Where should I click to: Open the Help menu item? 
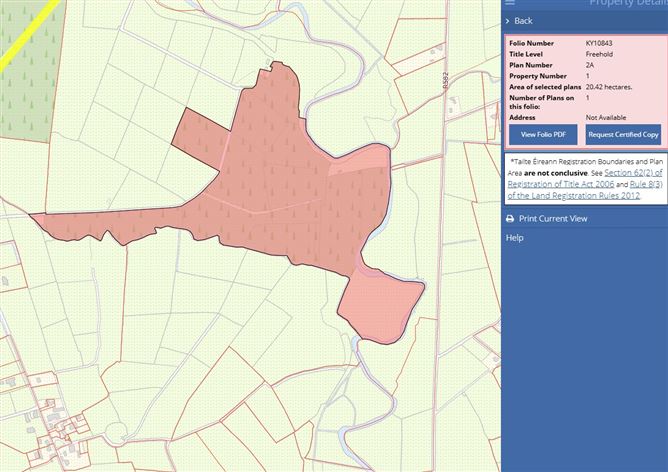[x=514, y=238]
